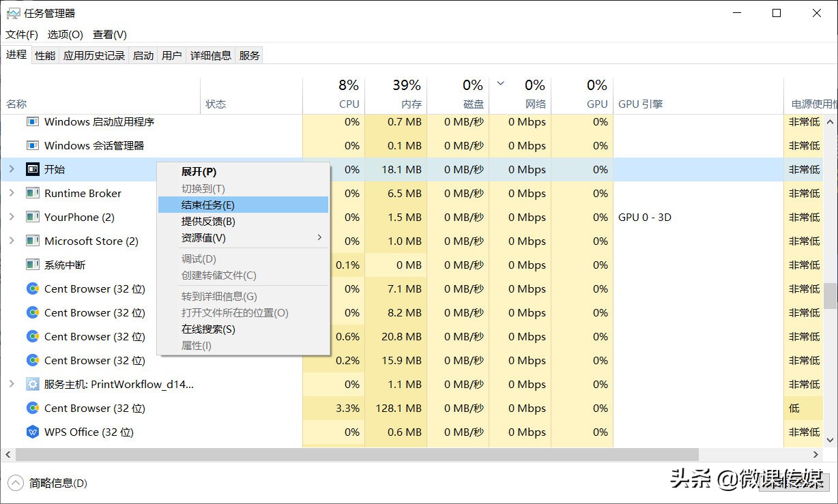The height and width of the screenshot is (504, 838).
Task: Click the horizontal scrollbar right arrow
Action: coord(816,454)
